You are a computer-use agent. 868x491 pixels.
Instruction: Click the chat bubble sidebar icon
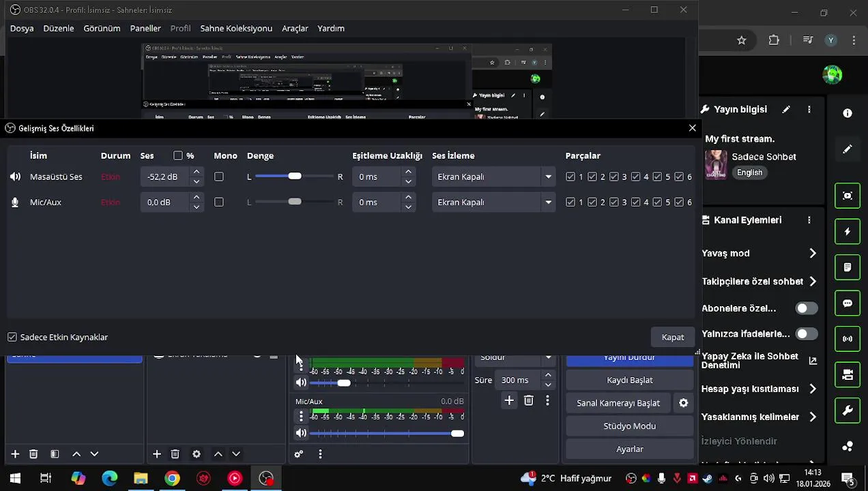[848, 303]
